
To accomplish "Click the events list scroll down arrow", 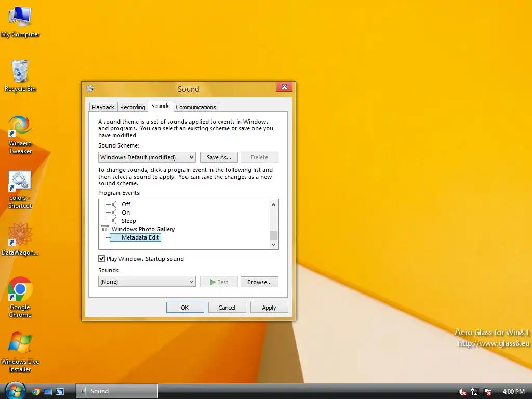I will (x=273, y=245).
